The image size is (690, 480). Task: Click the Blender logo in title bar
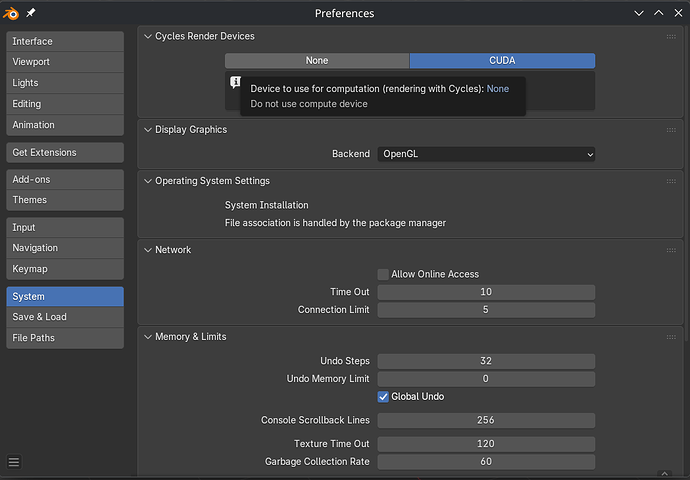coord(13,13)
